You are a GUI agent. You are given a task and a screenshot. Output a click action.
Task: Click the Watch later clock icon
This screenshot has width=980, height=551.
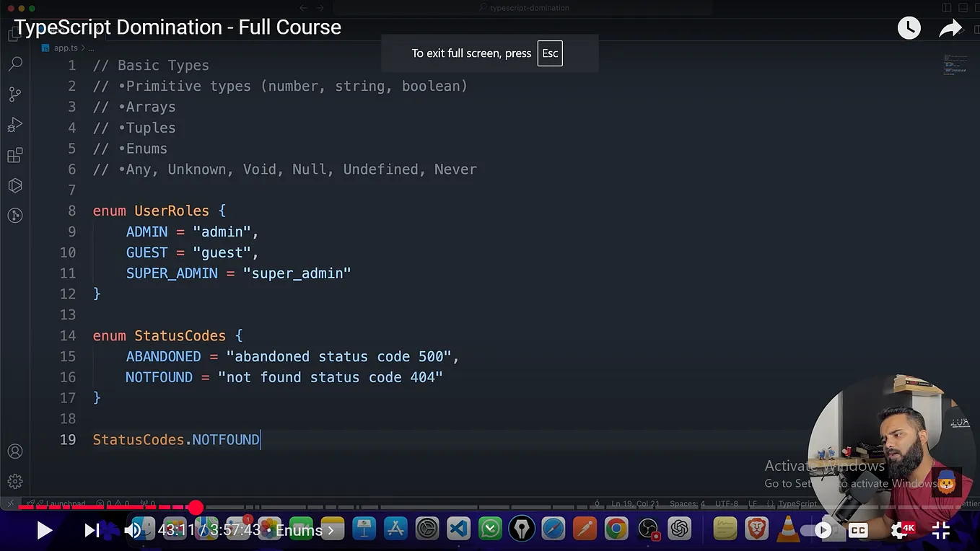coord(909,28)
